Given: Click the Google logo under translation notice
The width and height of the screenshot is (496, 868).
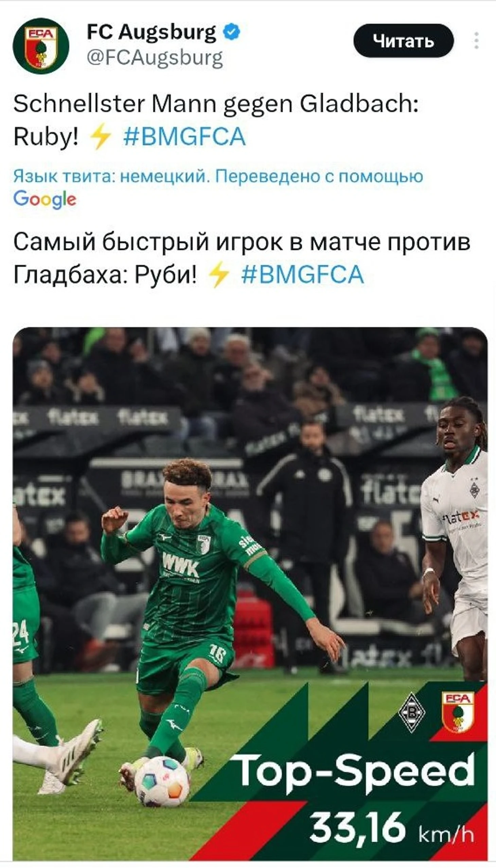Looking at the screenshot, I should point(45,199).
